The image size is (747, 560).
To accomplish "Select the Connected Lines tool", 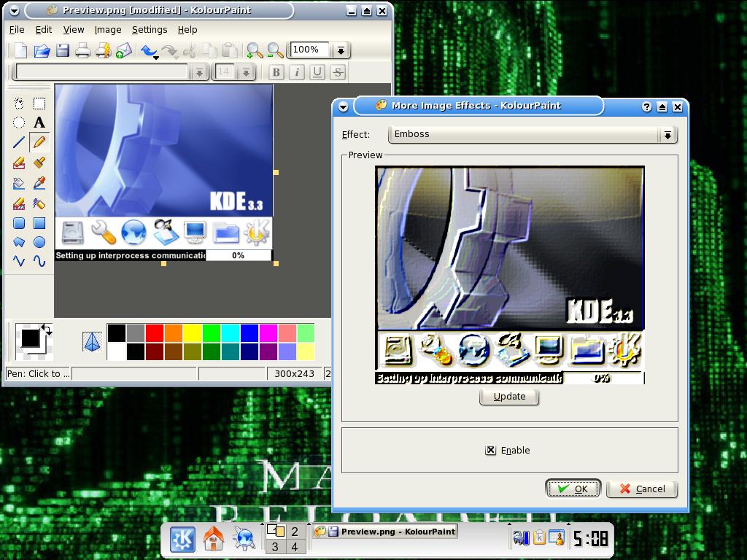I will click(18, 261).
